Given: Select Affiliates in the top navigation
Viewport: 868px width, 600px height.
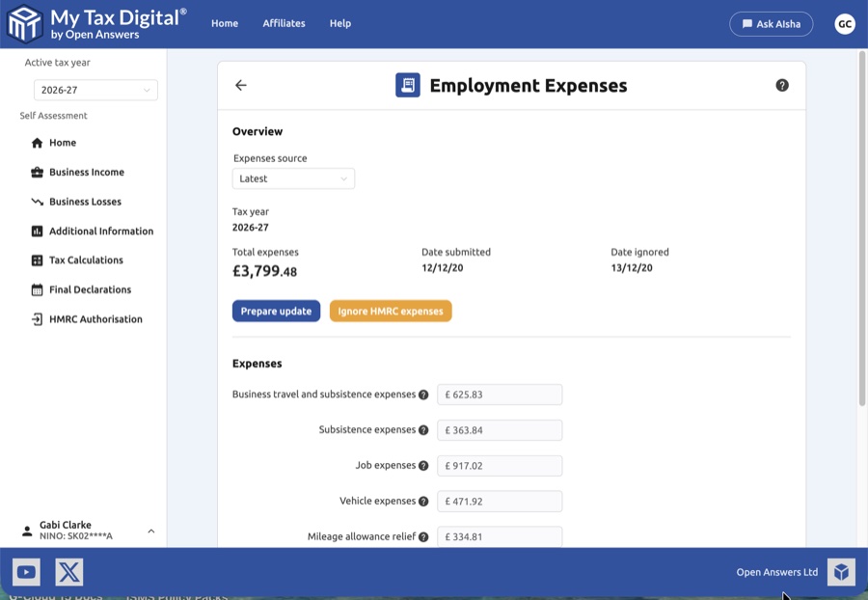Looking at the screenshot, I should (284, 23).
